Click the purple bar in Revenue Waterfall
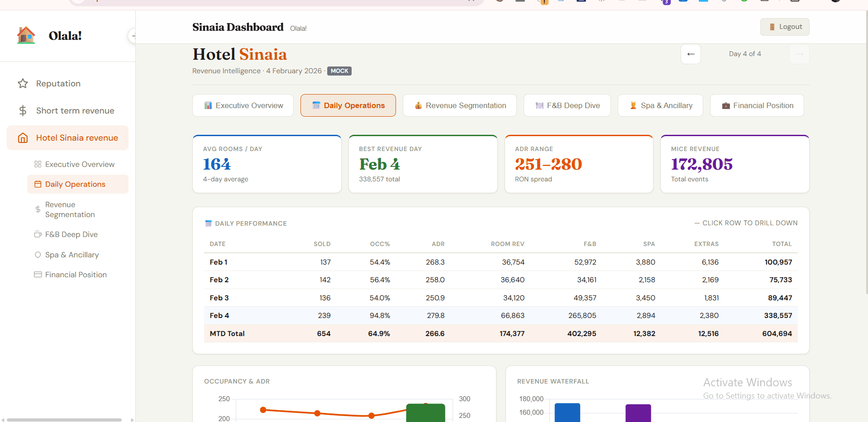 (x=638, y=413)
